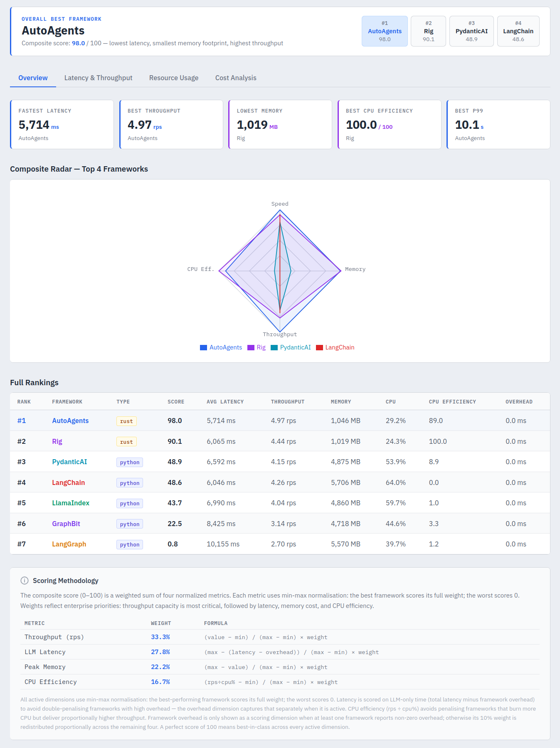Click the 16.7% CPU Efficiency weight
Viewport: 560px width, 748px height.
(x=160, y=682)
